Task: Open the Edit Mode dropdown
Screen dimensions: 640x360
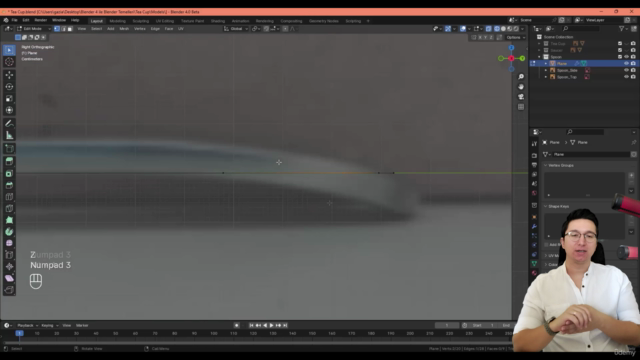Action: point(33,29)
